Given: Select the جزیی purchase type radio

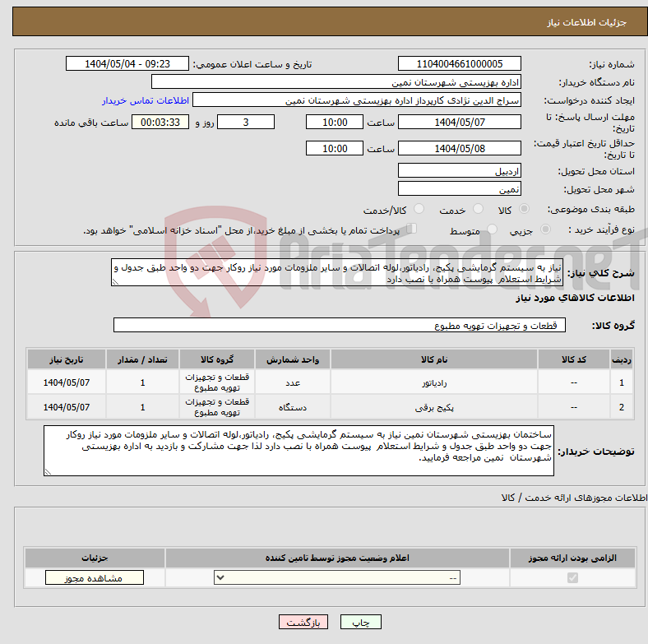Looking at the screenshot, I should click(x=545, y=229).
